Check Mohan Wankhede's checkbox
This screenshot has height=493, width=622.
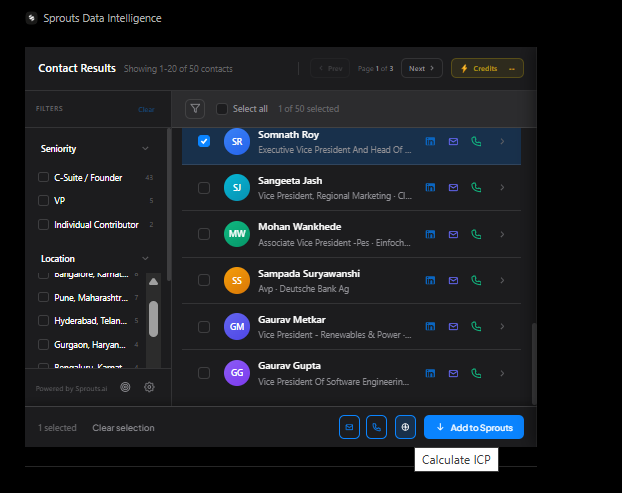tap(204, 234)
